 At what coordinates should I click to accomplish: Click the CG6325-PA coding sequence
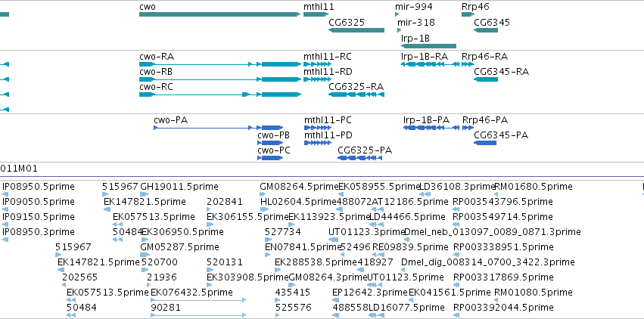click(359, 158)
